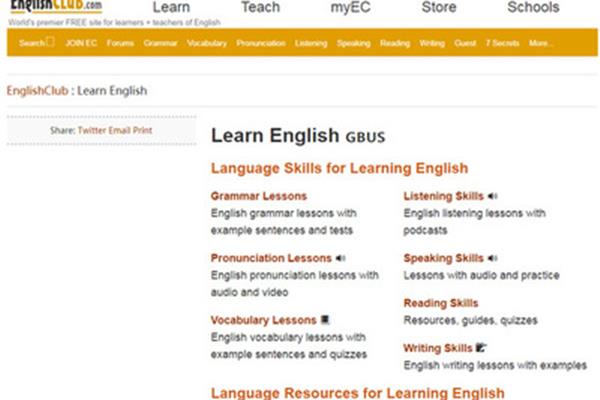The height and width of the screenshot is (400, 600).
Task: Open the Teach top menu
Action: click(x=261, y=7)
